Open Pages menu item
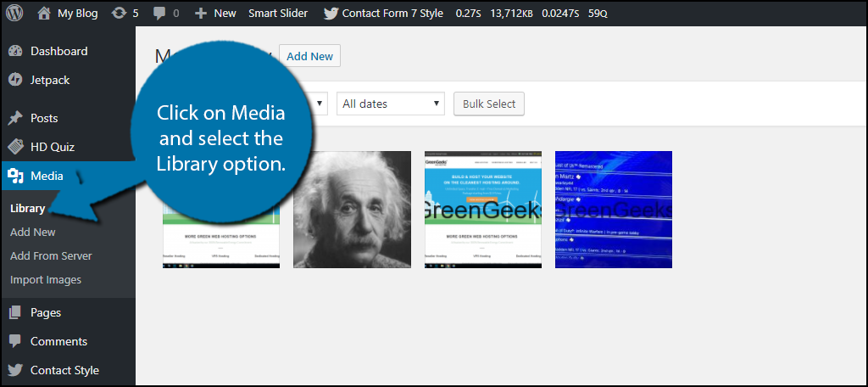 [x=46, y=312]
